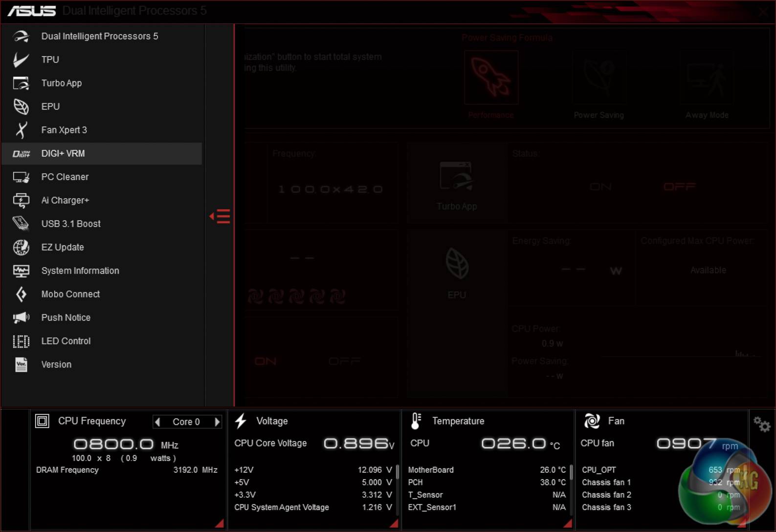The width and height of the screenshot is (776, 532).
Task: Click the Chassis fan 1 row
Action: (661, 482)
